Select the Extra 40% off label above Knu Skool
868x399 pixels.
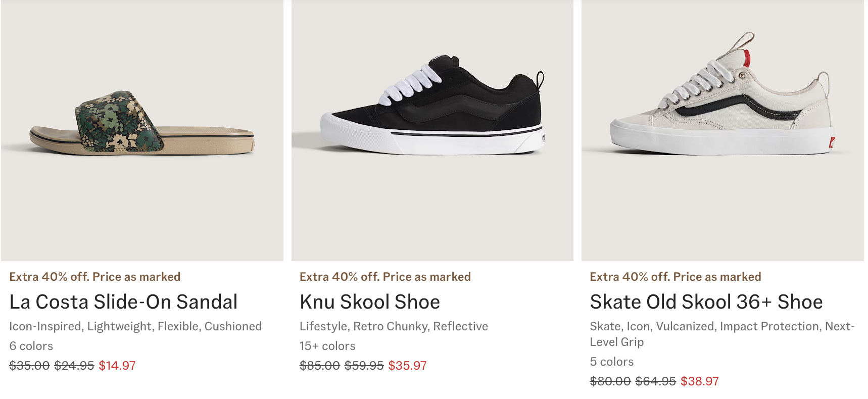pyautogui.click(x=385, y=277)
